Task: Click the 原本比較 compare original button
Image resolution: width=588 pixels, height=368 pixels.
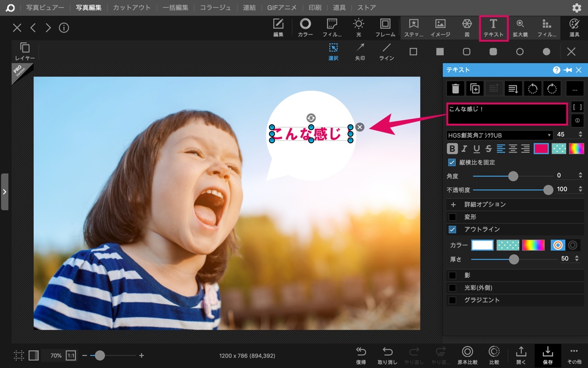Action: coord(467,355)
